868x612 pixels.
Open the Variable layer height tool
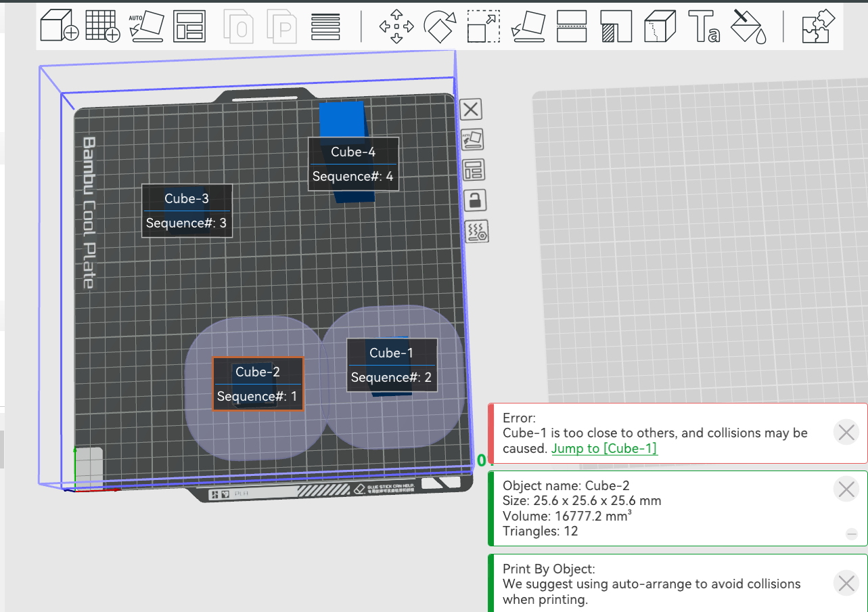tap(325, 26)
